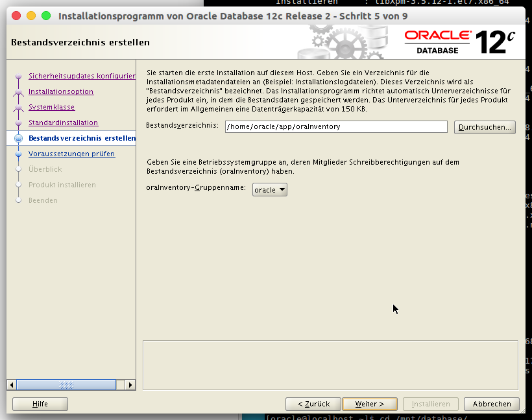Image resolution: width=532 pixels, height=420 pixels.
Task: Click the dropdown arrow beside "oracle"
Action: [282, 189]
